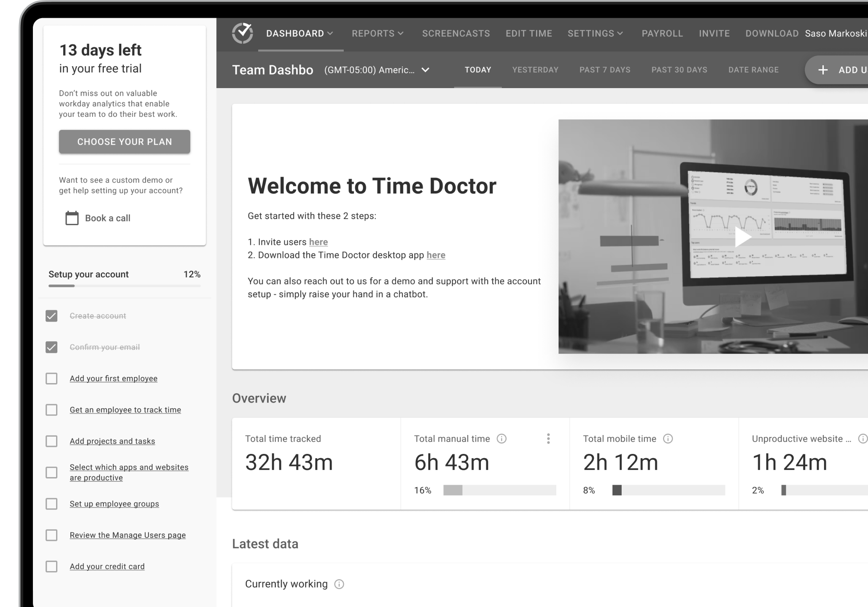Check the Add your credit card box
The width and height of the screenshot is (868, 607).
pyautogui.click(x=51, y=567)
